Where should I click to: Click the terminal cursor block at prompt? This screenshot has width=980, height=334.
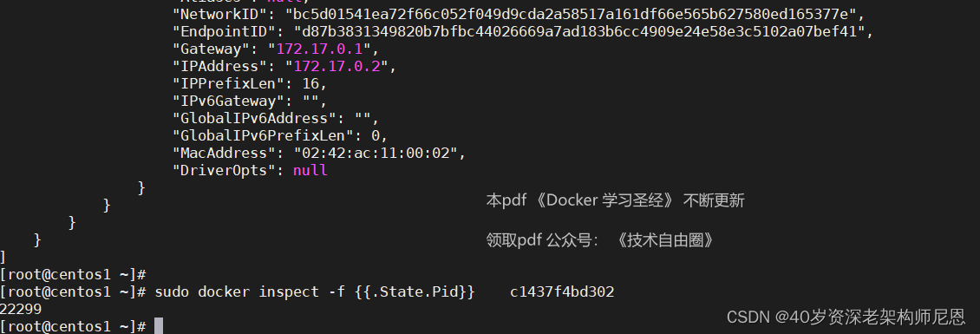tap(159, 326)
